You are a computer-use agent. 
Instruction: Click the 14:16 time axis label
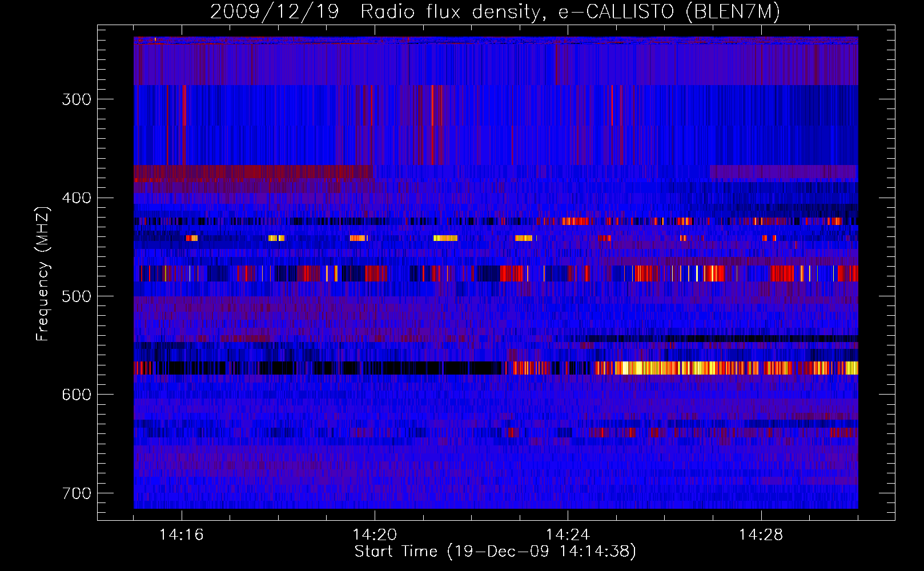[181, 535]
